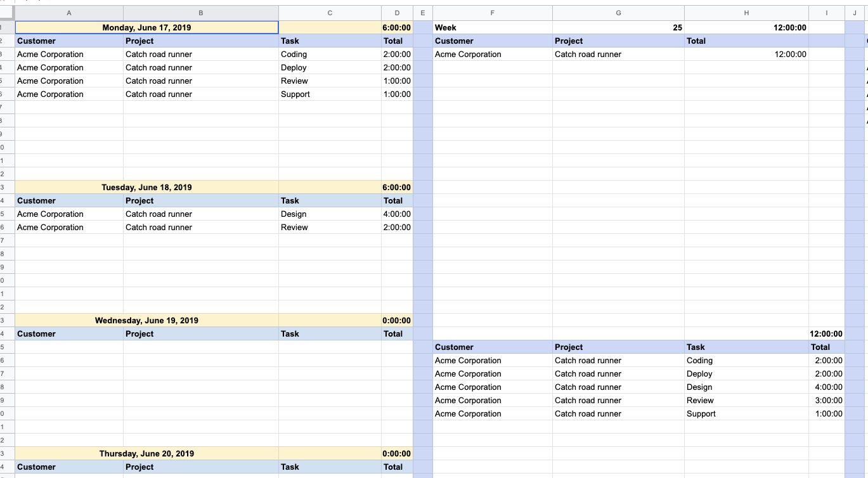Click 4:00:00 in Tuesday's Design row
This screenshot has width=868, height=478.
pyautogui.click(x=397, y=214)
